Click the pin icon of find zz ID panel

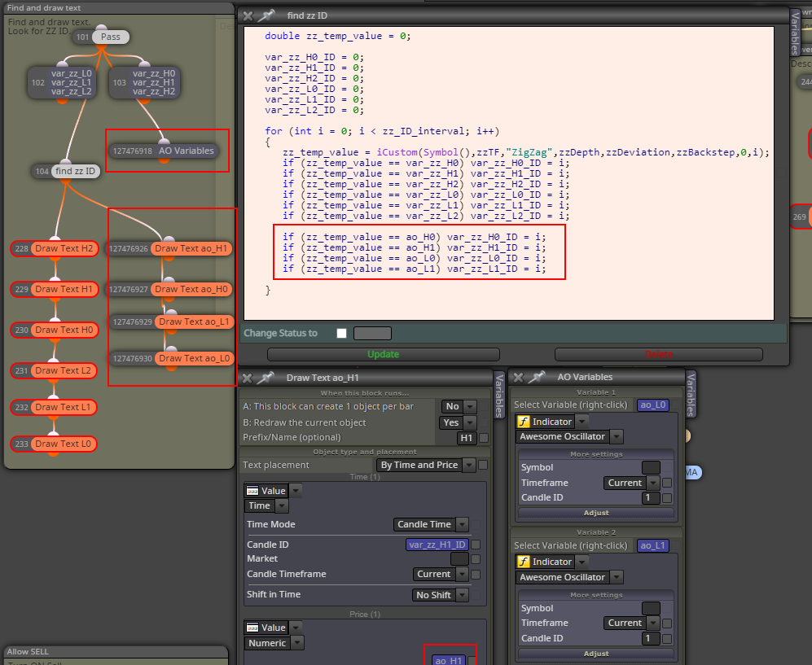click(266, 15)
